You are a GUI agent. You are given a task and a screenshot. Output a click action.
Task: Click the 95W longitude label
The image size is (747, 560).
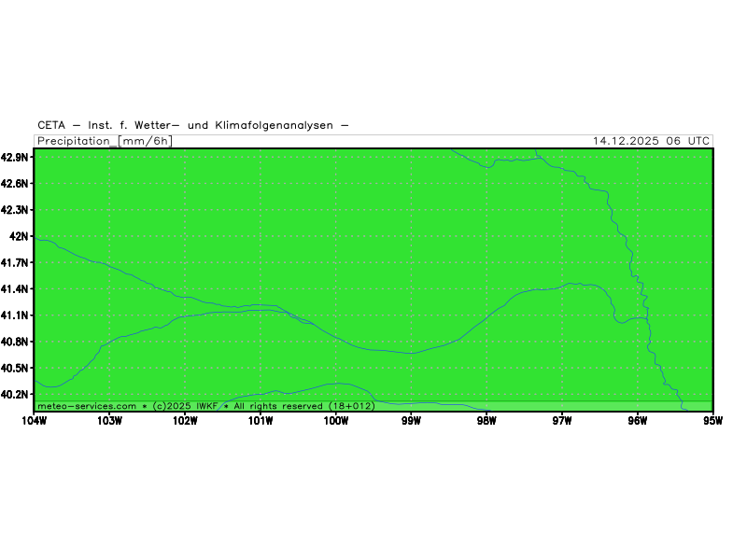point(712,420)
